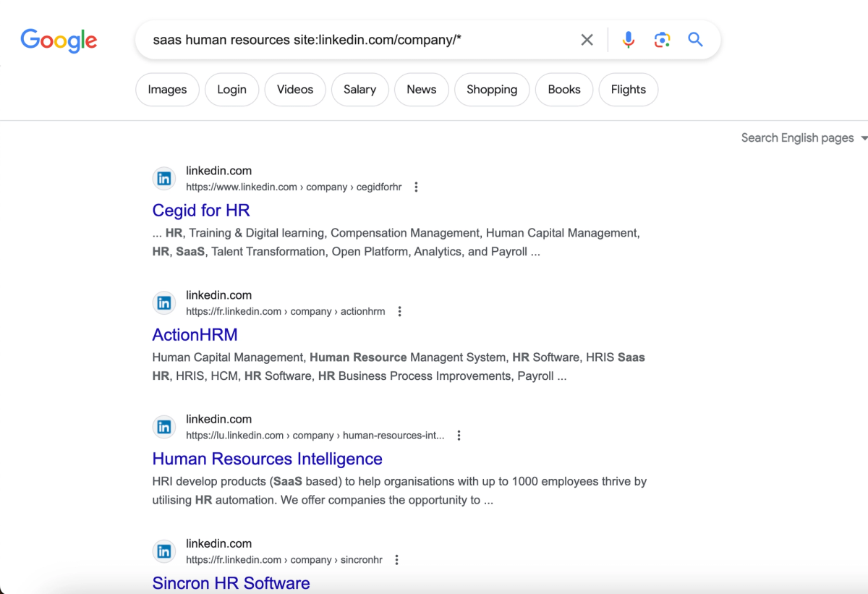Click the Cegid snippet mentioning Compensation Management
The image size is (868, 594).
pos(396,242)
